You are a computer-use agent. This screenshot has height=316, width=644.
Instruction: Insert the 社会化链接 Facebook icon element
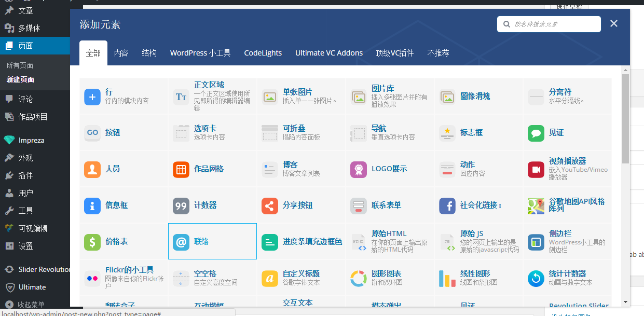447,205
